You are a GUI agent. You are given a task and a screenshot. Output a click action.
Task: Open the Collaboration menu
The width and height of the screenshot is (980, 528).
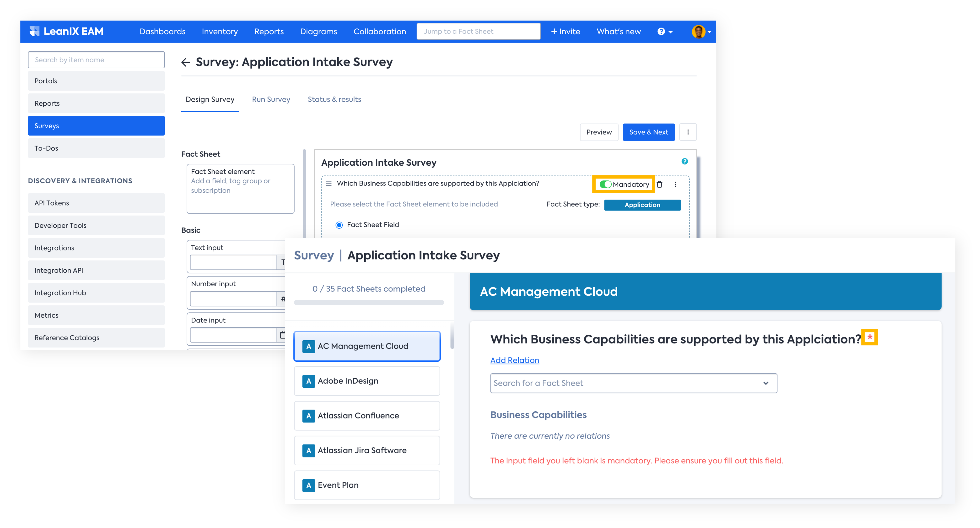click(380, 32)
